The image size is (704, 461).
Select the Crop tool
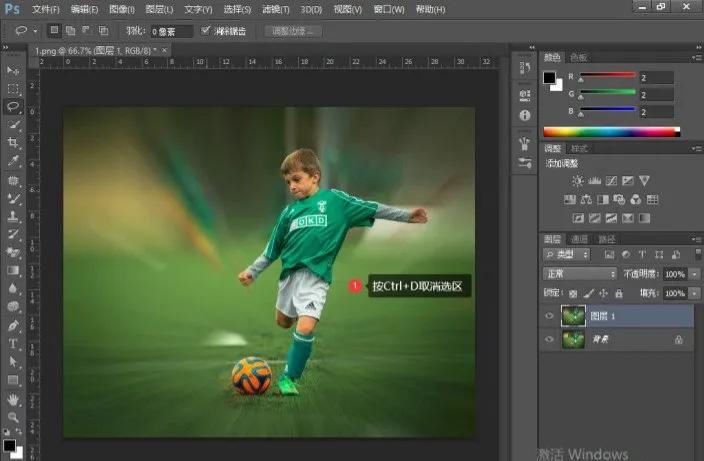click(x=13, y=143)
